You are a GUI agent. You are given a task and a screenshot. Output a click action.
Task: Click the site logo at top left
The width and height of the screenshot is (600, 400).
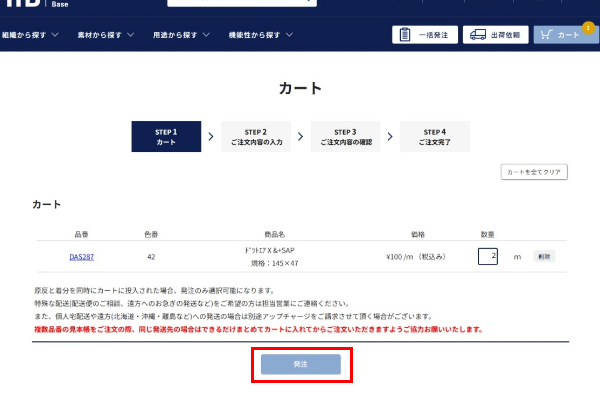(x=20, y=5)
